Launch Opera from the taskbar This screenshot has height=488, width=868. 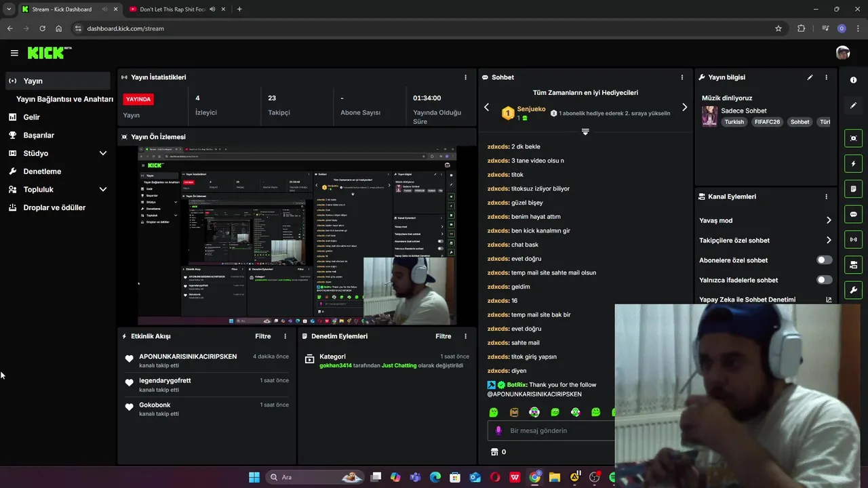coord(495,477)
